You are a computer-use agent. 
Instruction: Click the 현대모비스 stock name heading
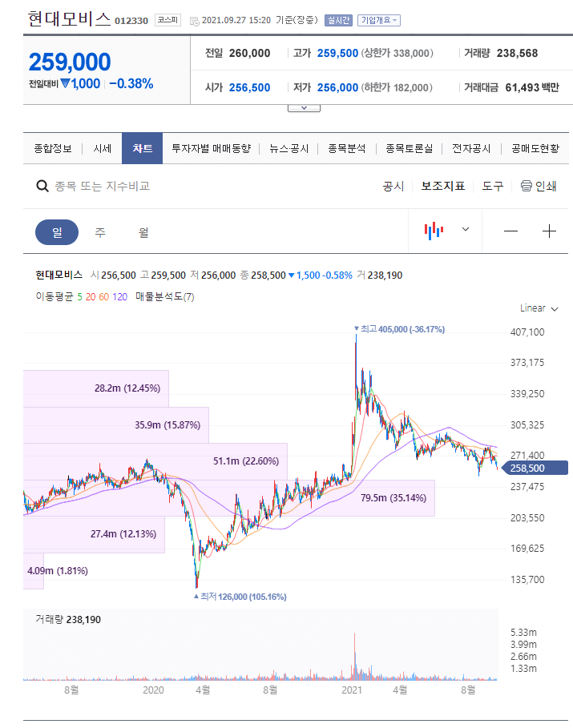tap(69, 19)
